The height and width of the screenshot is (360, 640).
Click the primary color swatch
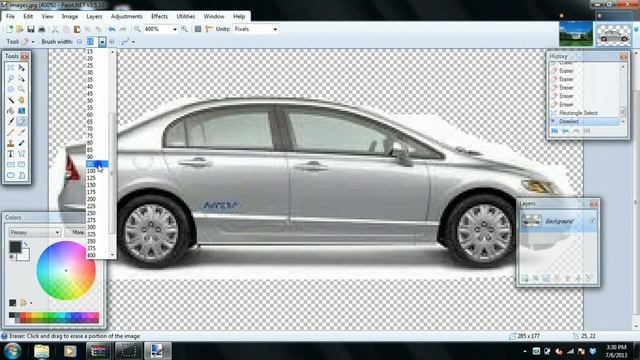[15, 247]
